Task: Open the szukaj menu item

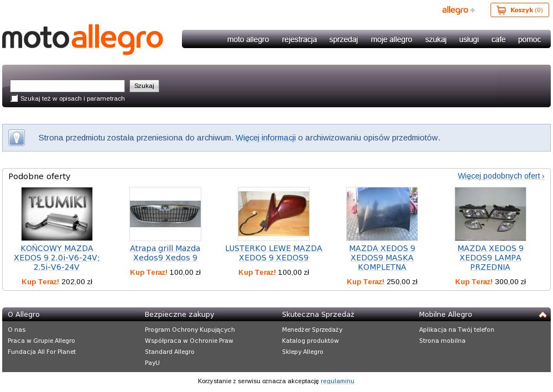Action: click(x=436, y=39)
